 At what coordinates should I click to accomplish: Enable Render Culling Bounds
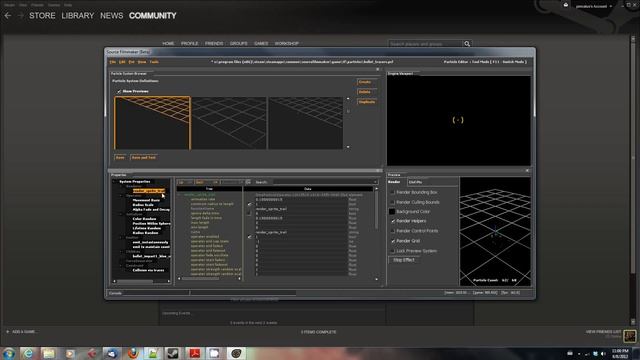(x=393, y=202)
